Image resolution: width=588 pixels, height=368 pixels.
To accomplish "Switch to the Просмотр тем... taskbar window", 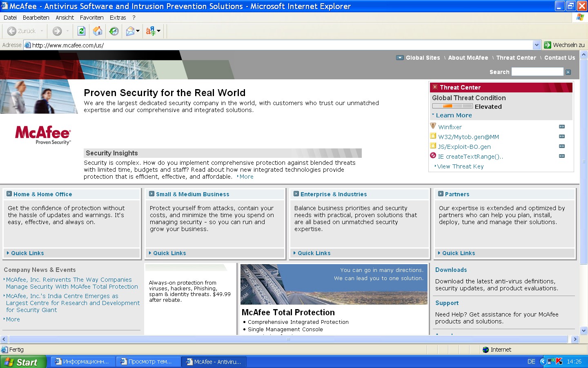I will tap(148, 362).
